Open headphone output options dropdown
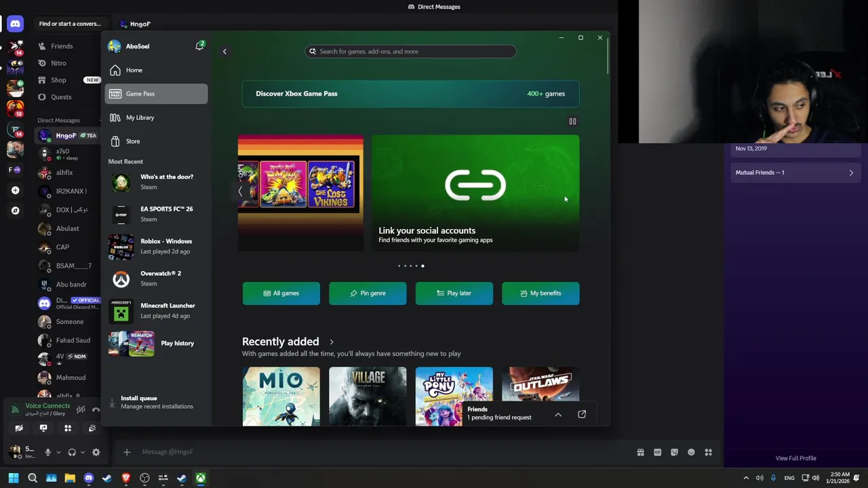Image resolution: width=868 pixels, height=488 pixels. 83,452
